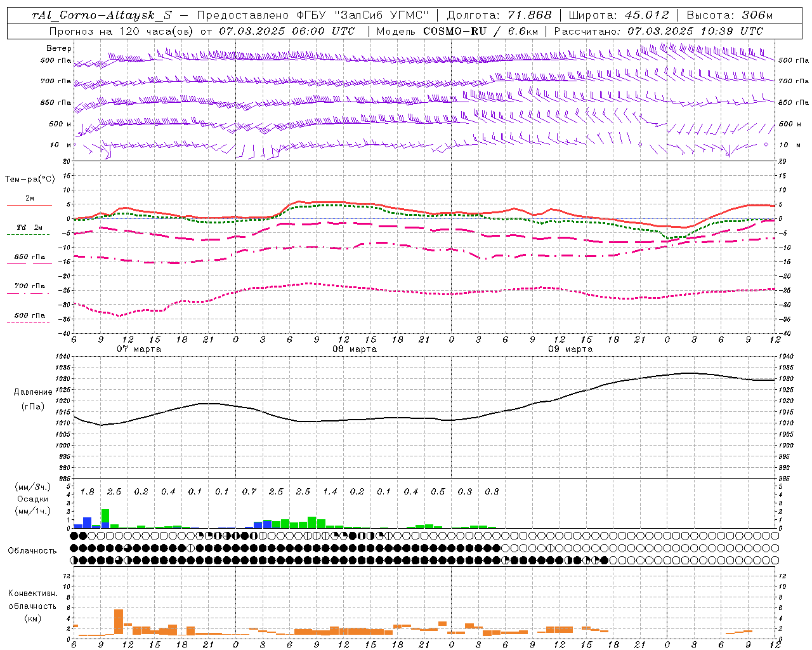The image size is (812, 650).
Task: Click the 0.5 three-hour precipitation value
Action: pos(438,492)
